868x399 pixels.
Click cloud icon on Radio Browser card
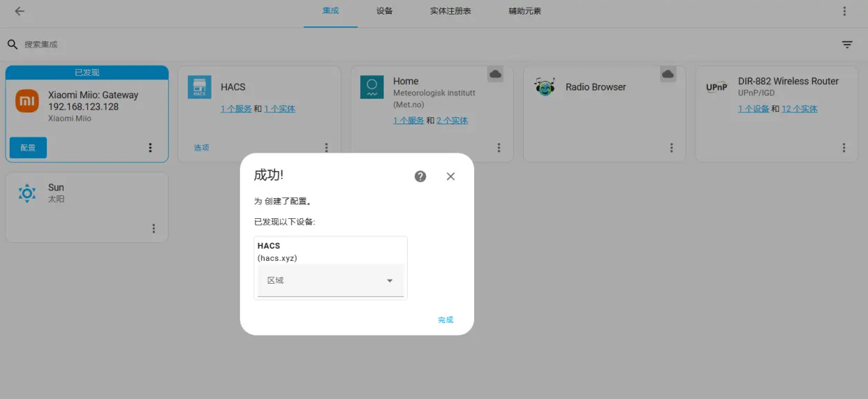(x=668, y=74)
